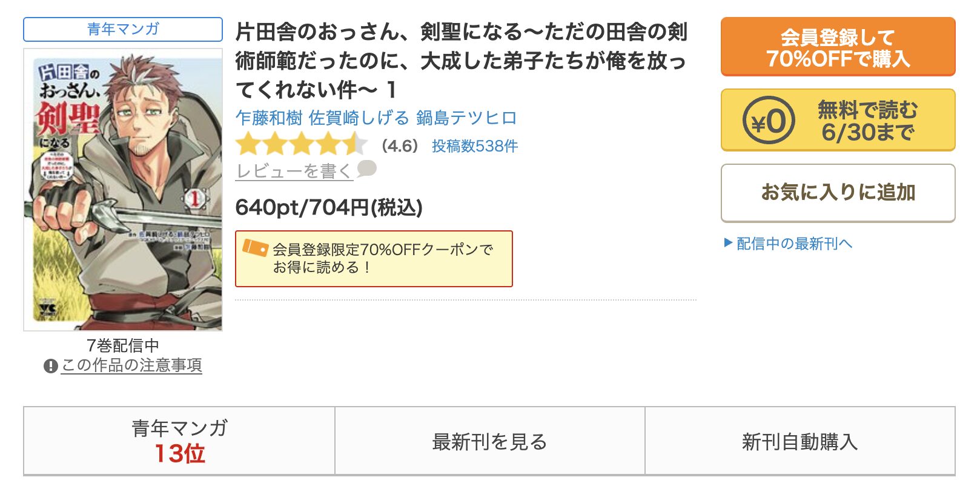This screenshot has height=503, width=980.
Task: Click the orange coupon ticket icon
Action: 255,248
